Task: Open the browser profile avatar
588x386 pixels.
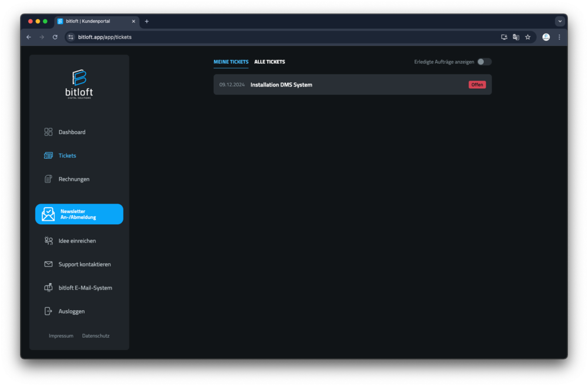Action: [x=546, y=37]
